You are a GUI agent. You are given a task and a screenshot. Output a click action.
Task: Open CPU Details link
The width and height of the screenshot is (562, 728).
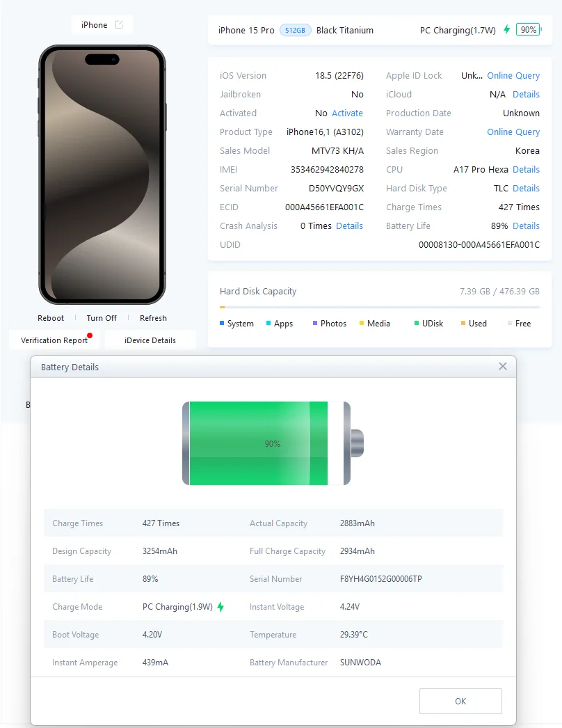[527, 169]
